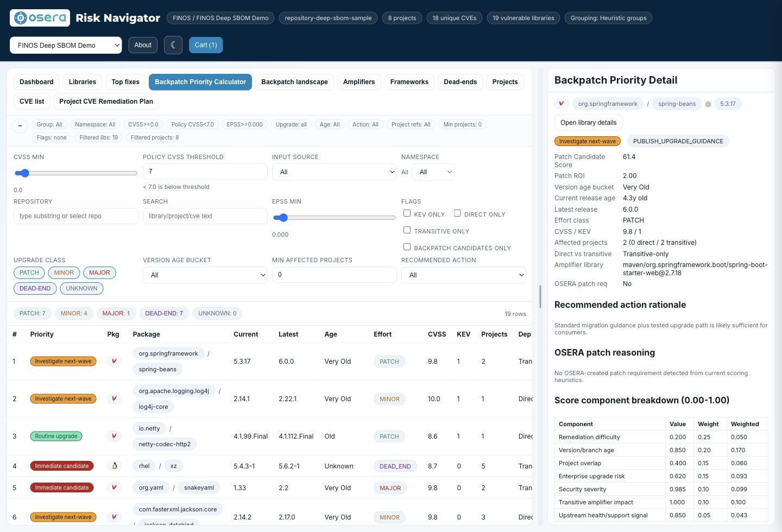The width and height of the screenshot is (782, 532).
Task: Click Maven icon in netty-codec-http2 row
Action: click(x=114, y=436)
